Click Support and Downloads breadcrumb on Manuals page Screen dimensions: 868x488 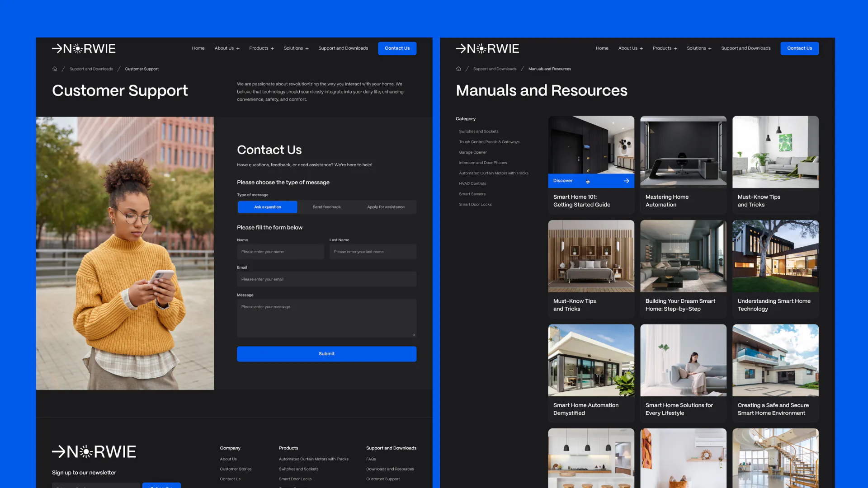495,69
